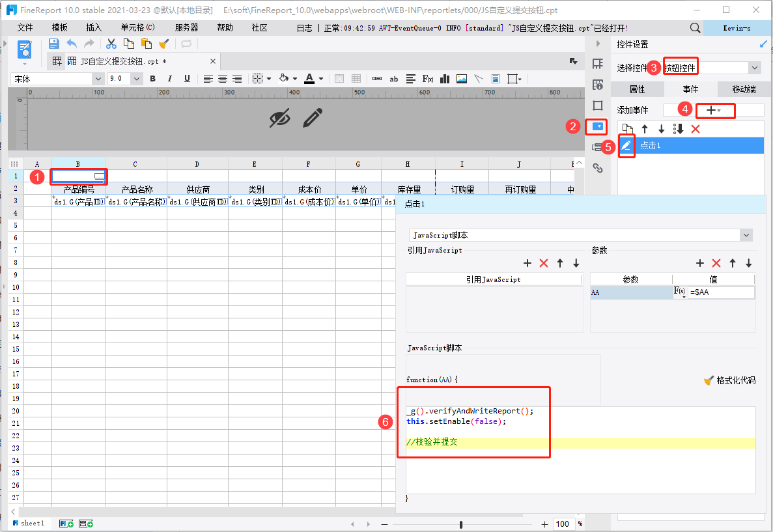Screen dimensions: 773x532
Task: Delete parameter with red X icon
Action: [716, 263]
